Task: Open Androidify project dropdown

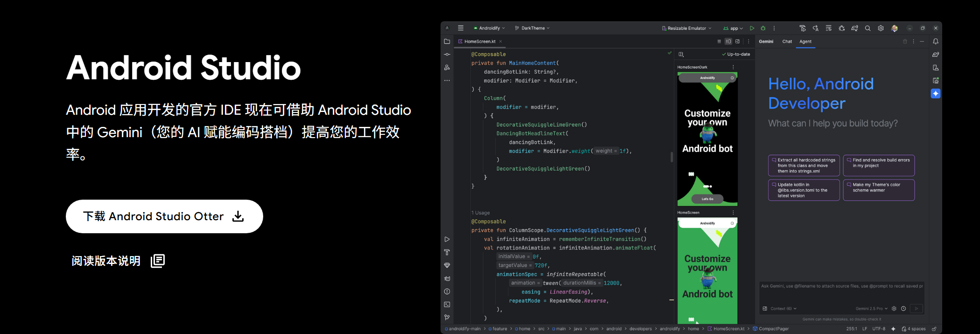Action: (x=489, y=28)
